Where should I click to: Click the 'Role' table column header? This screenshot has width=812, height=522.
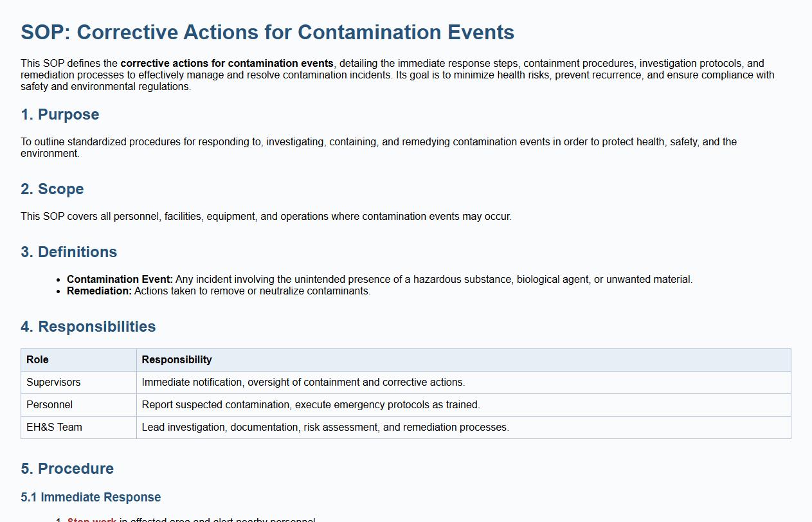[x=37, y=360]
